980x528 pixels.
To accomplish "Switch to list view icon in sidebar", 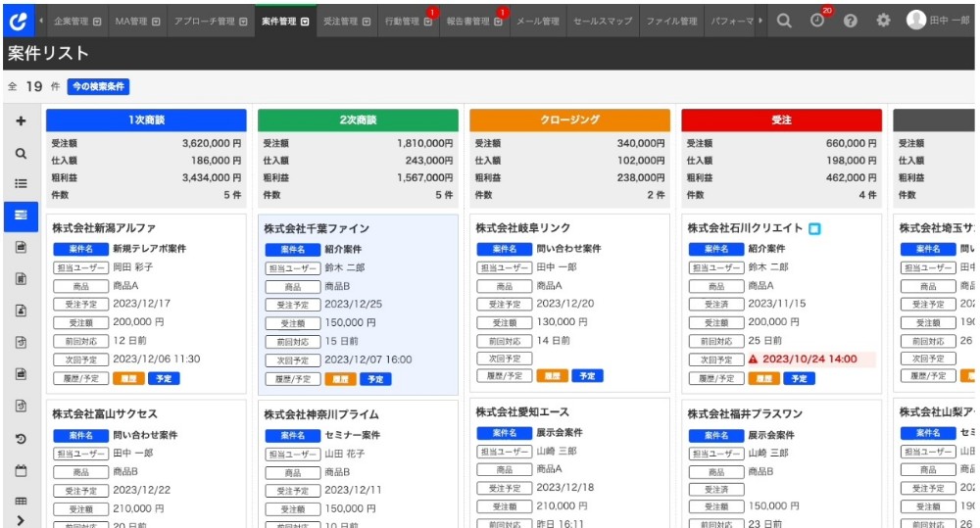I will (x=21, y=183).
